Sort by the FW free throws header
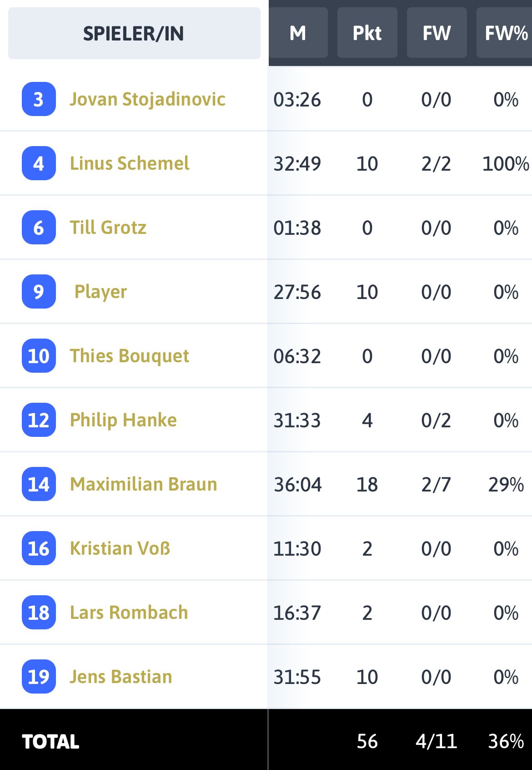The width and height of the screenshot is (532, 770). pyautogui.click(x=437, y=33)
